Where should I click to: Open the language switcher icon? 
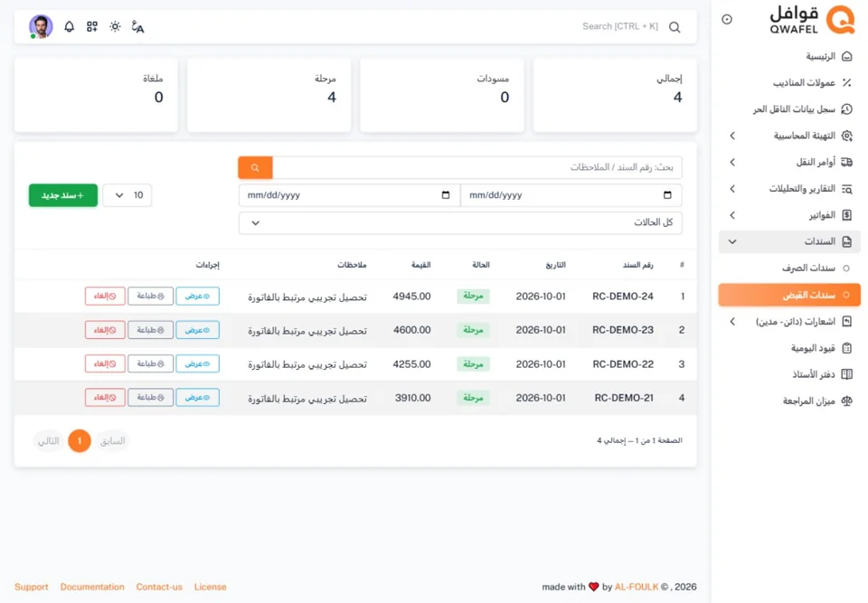tap(137, 26)
